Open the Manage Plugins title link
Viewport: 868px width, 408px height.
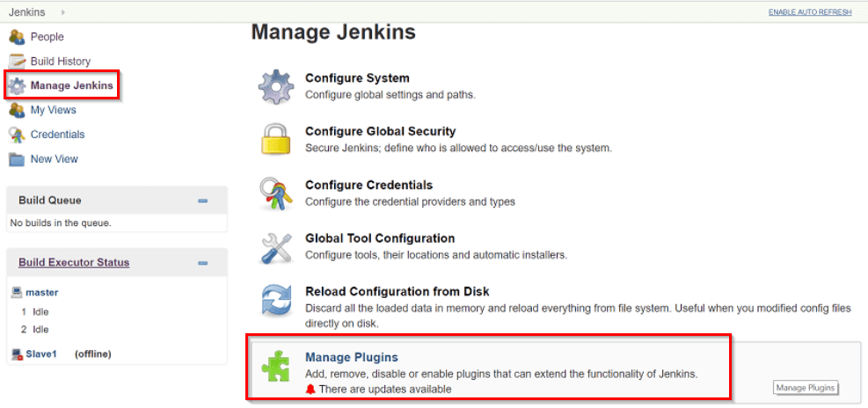352,358
